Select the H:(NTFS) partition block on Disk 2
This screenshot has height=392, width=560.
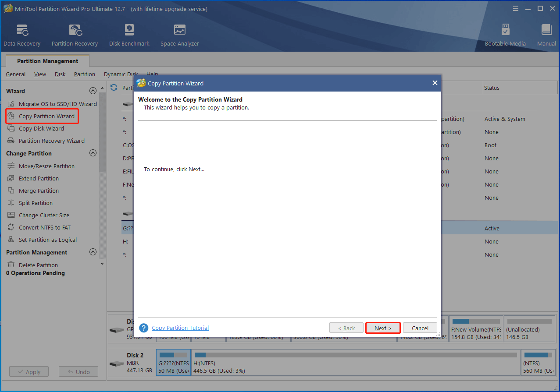(356, 363)
